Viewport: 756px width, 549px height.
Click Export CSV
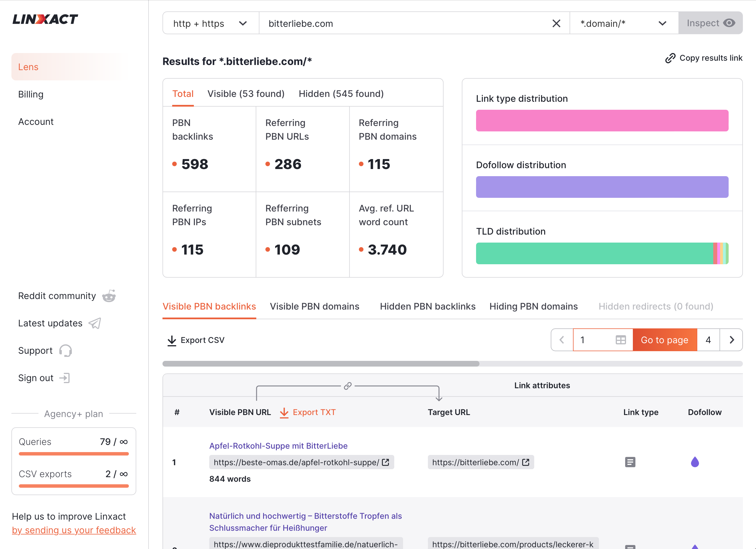tap(196, 340)
